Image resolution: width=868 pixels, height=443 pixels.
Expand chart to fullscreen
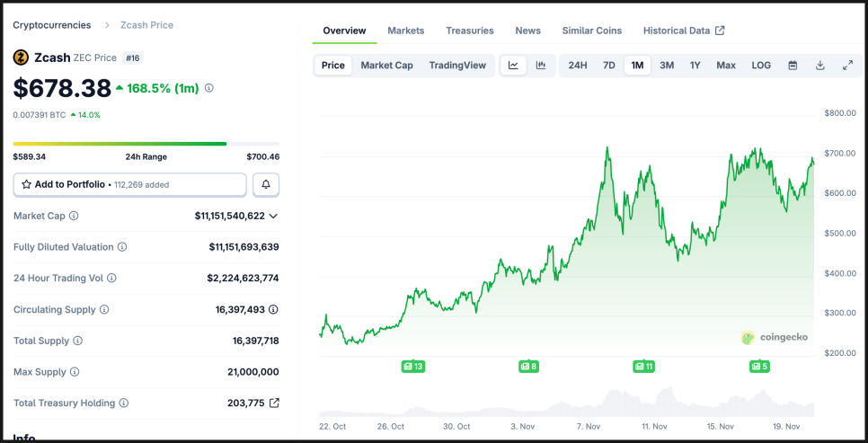click(847, 66)
